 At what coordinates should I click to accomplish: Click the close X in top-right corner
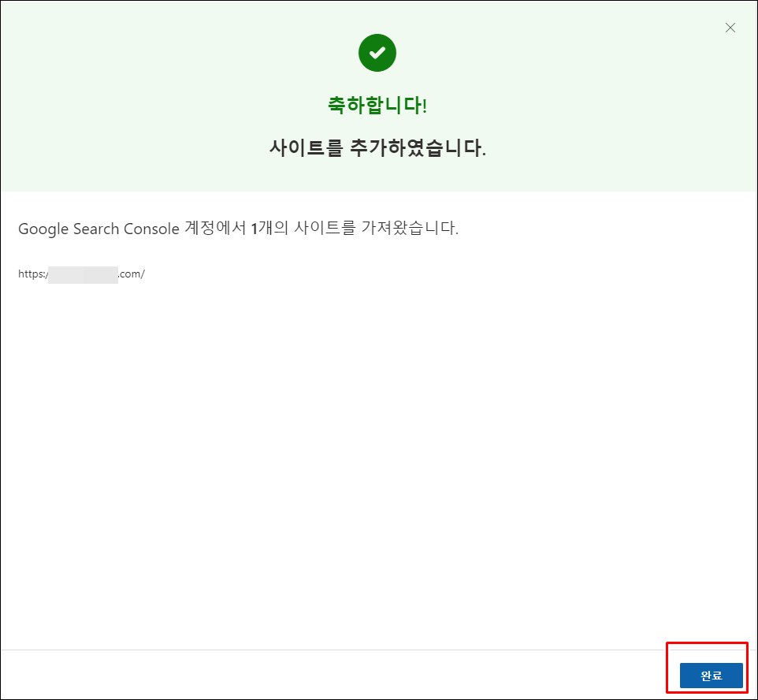[x=730, y=28]
